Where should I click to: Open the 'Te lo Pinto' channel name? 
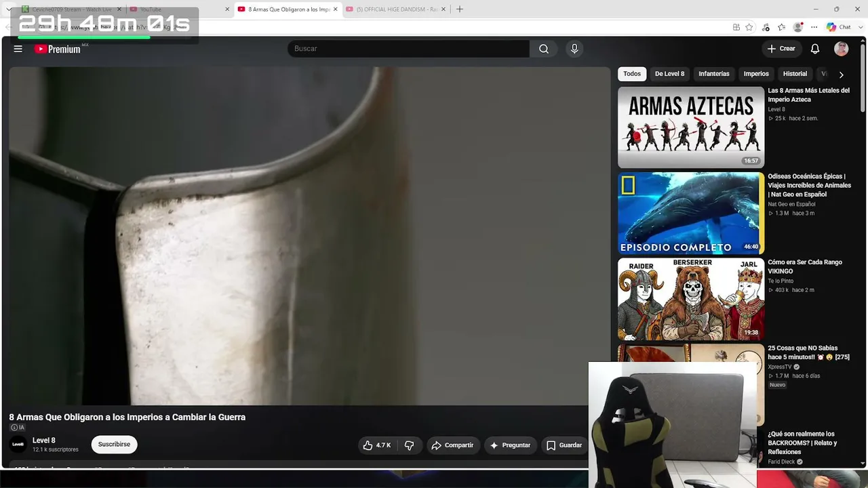[781, 281]
